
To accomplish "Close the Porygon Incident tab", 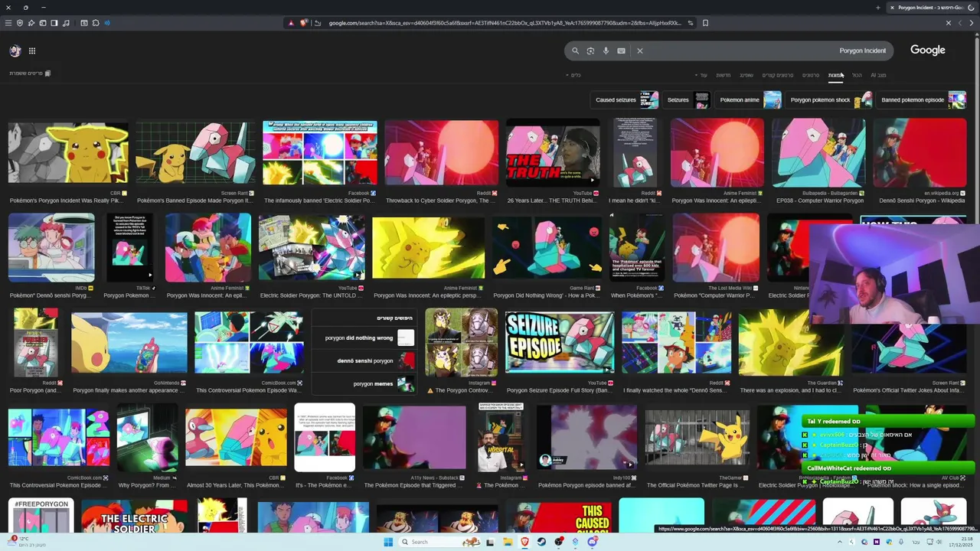I will pyautogui.click(x=892, y=8).
